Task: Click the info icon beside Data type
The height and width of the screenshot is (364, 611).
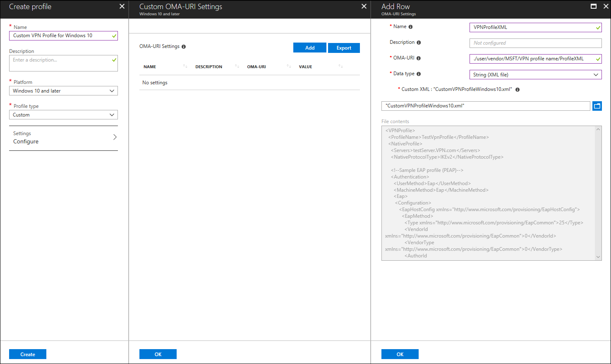Action: [x=419, y=74]
